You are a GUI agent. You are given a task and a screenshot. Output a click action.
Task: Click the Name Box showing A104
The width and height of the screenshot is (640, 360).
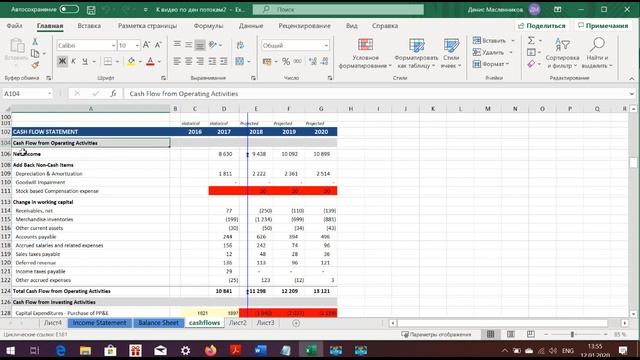click(x=27, y=93)
